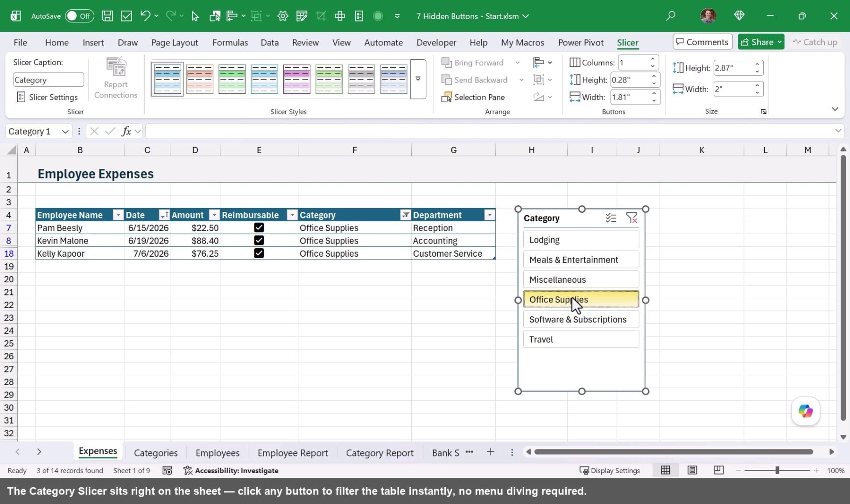This screenshot has width=850, height=504.
Task: Select Lodging in Category slicer
Action: [581, 240]
